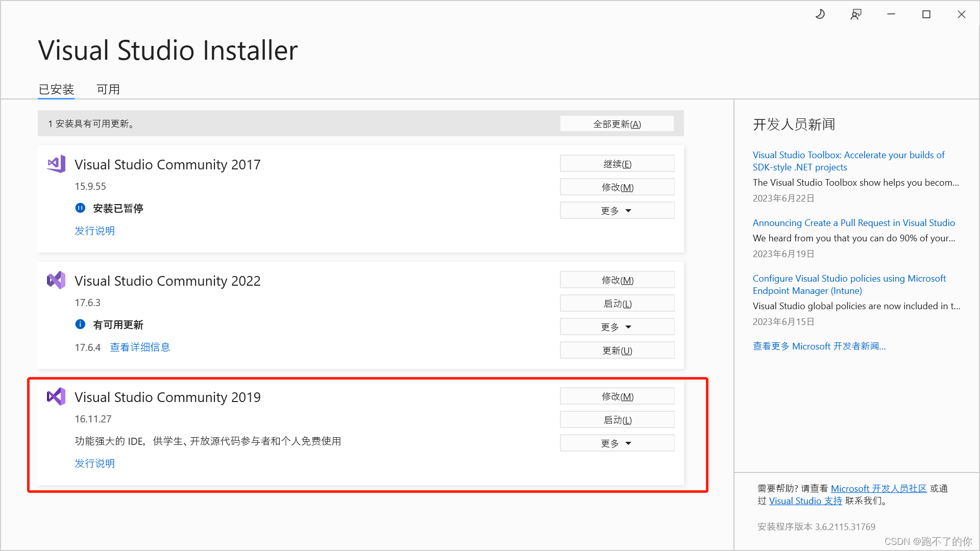Viewport: 980px width, 551px height.
Task: Open the feedback person icon
Action: [x=856, y=14]
